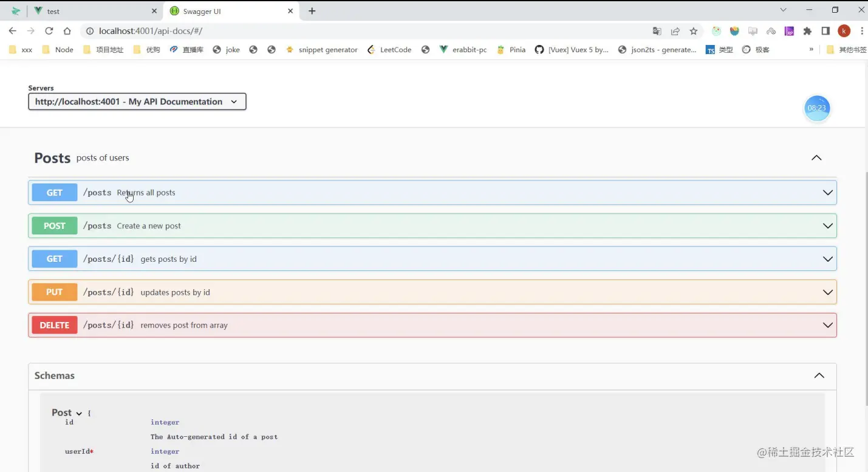Reload the current page

pos(49,31)
